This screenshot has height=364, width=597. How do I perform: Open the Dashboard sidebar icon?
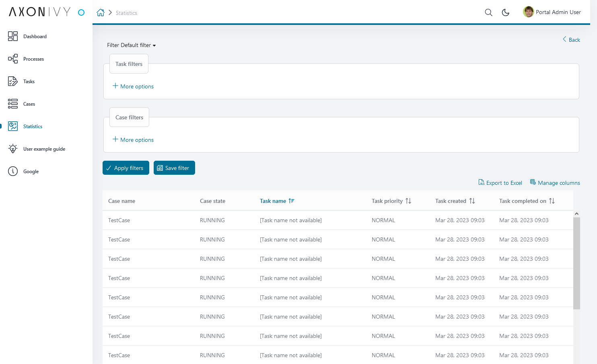[x=13, y=36]
